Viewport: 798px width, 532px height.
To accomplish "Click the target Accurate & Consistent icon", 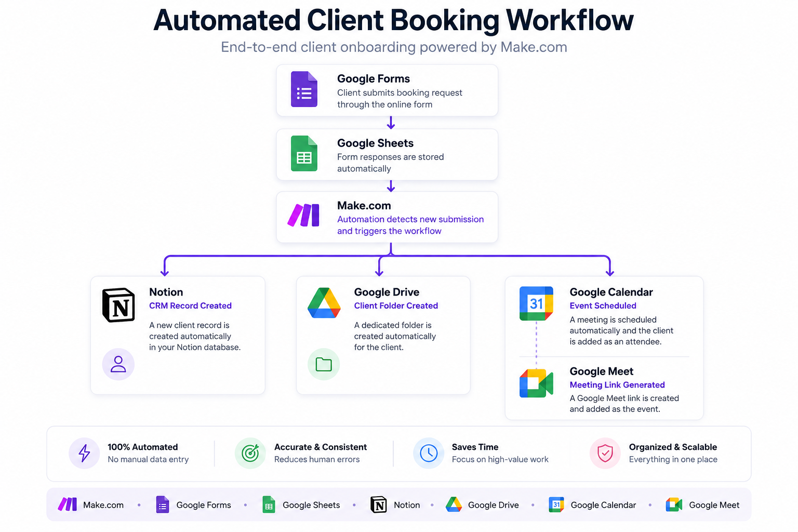I will coord(250,453).
